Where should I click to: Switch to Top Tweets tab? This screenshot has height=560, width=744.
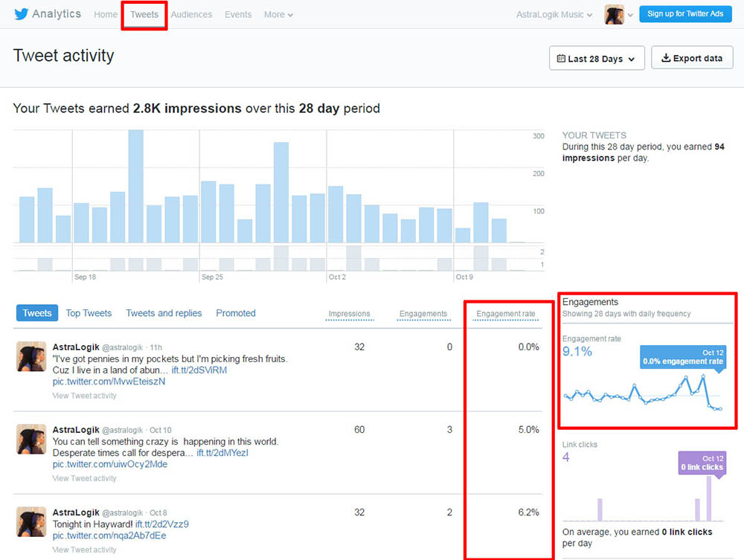point(89,313)
